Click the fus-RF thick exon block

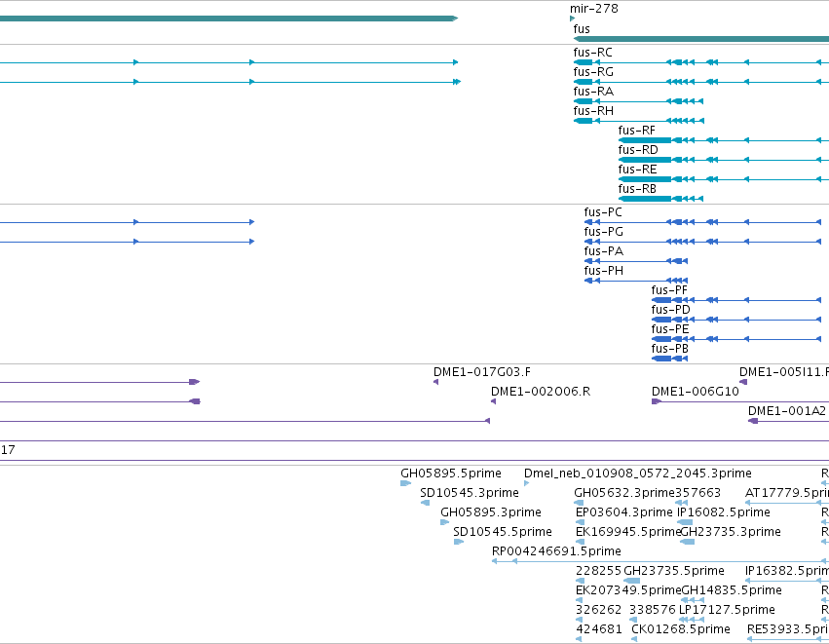click(645, 140)
